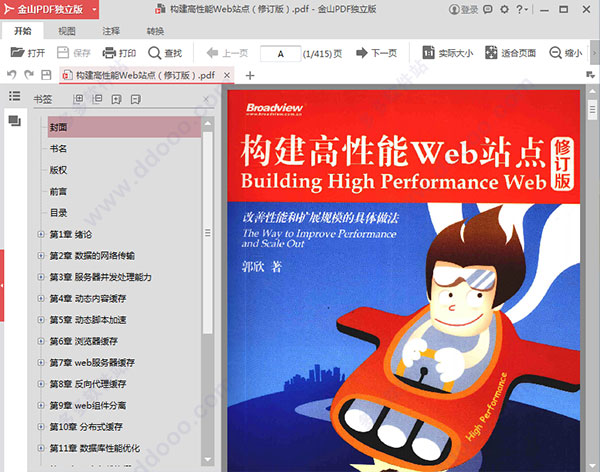Jump to the 版权 bookmark
The width and height of the screenshot is (600, 472).
(x=58, y=170)
